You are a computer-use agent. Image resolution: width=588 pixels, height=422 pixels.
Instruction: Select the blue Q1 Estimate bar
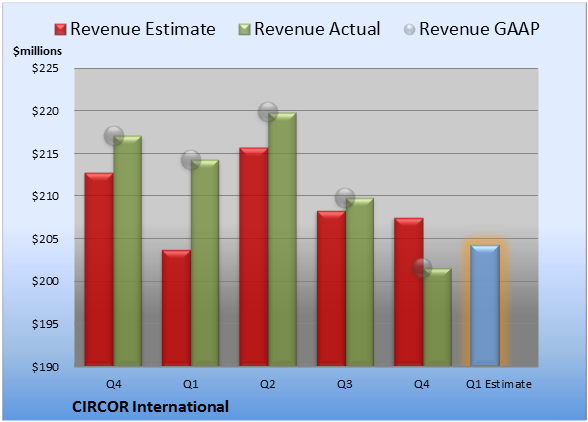pos(485,306)
